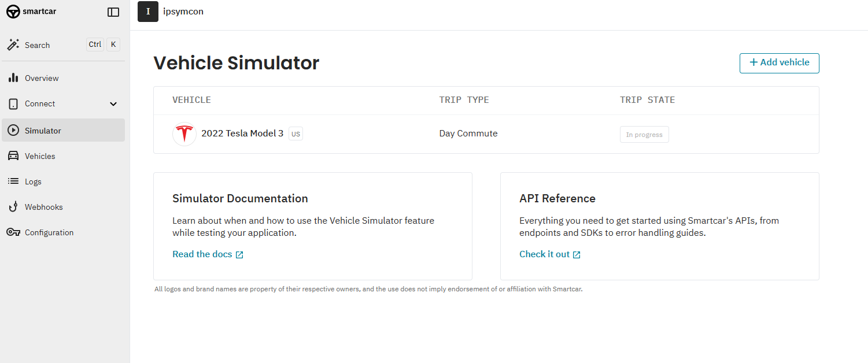Click the Search magic wand icon
This screenshot has width=868, height=363.
(13, 45)
